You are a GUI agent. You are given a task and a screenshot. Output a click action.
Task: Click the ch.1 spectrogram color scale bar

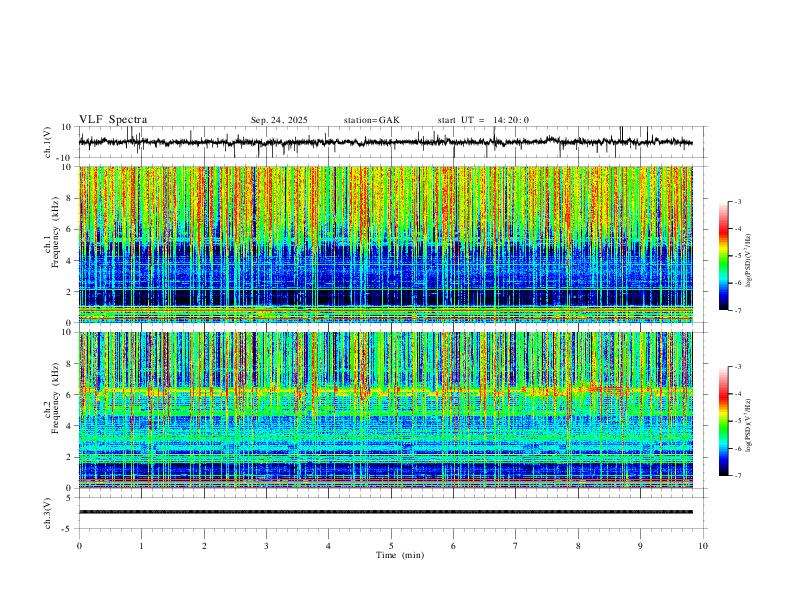pos(723,256)
